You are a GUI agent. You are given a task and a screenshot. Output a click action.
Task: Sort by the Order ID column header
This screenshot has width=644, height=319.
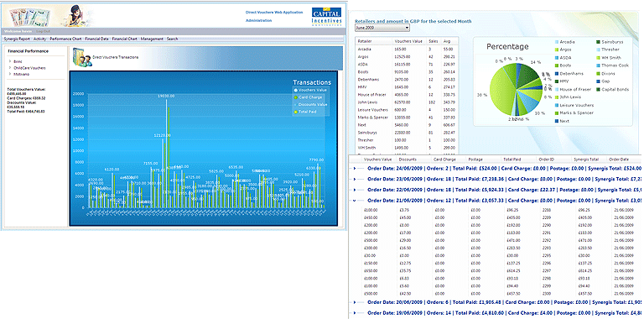point(546,159)
